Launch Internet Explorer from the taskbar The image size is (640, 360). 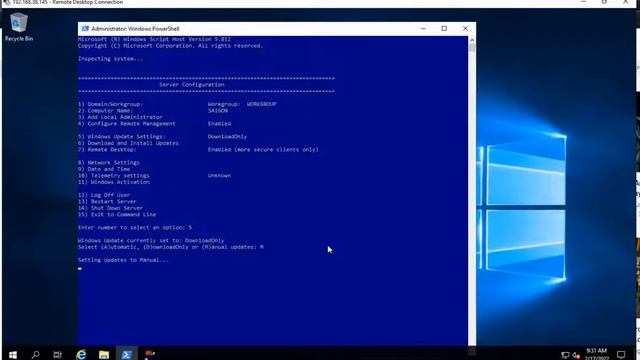81,354
